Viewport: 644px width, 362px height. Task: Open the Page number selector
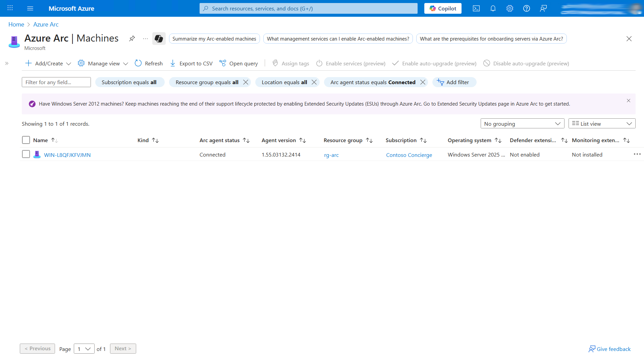84,349
